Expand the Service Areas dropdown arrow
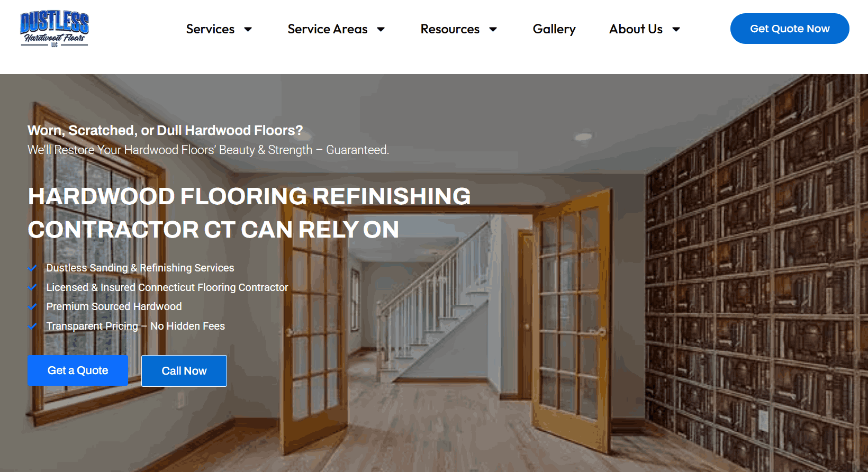The height and width of the screenshot is (472, 868). 381,29
